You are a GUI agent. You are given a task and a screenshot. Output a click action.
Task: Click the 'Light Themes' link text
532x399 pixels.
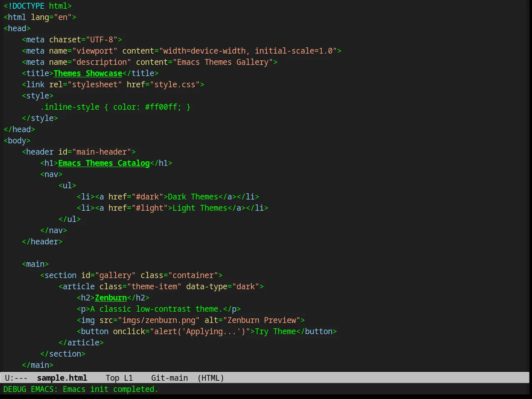coord(200,208)
